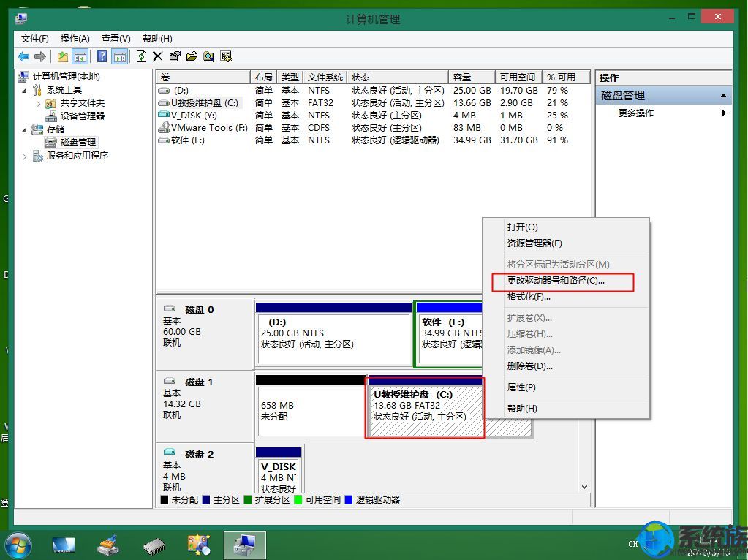
Task: Select 磁盘管理 in the tree
Action: 78,142
